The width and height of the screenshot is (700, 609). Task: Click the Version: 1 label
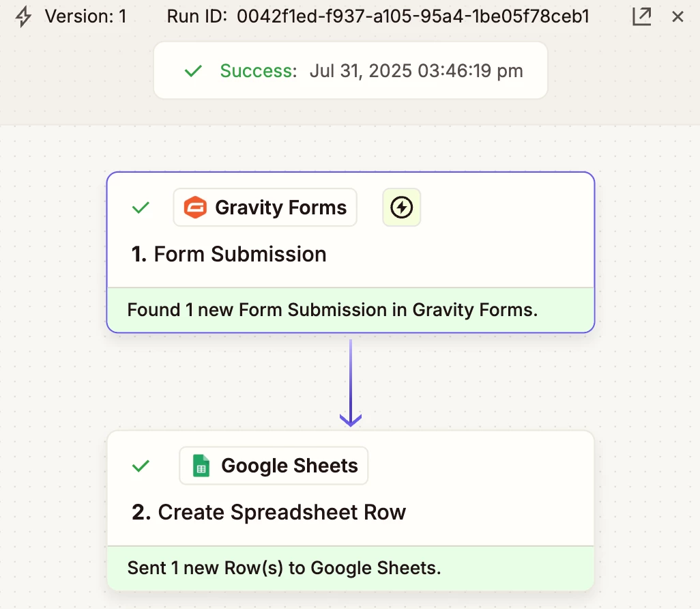(x=86, y=16)
